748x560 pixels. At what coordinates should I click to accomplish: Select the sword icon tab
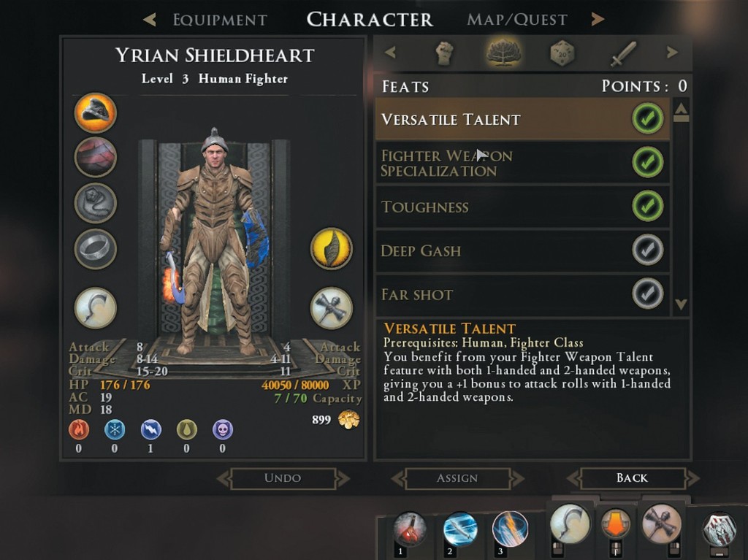pyautogui.click(x=624, y=53)
